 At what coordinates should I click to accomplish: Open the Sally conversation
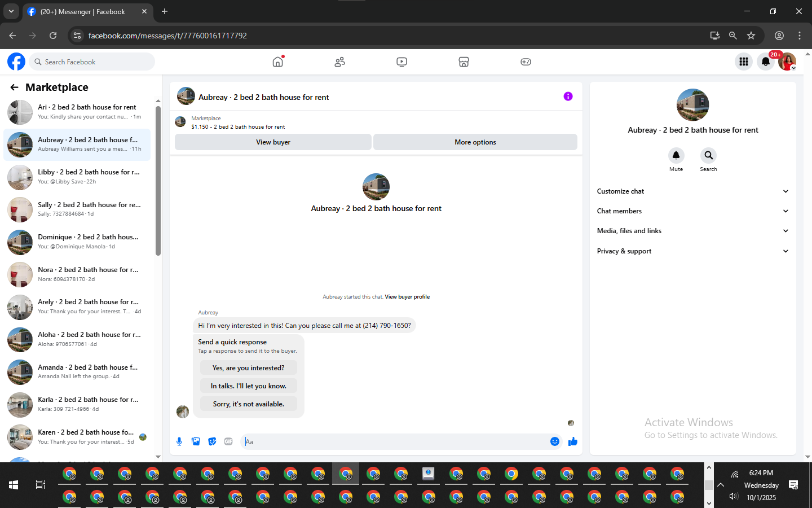coord(77,209)
